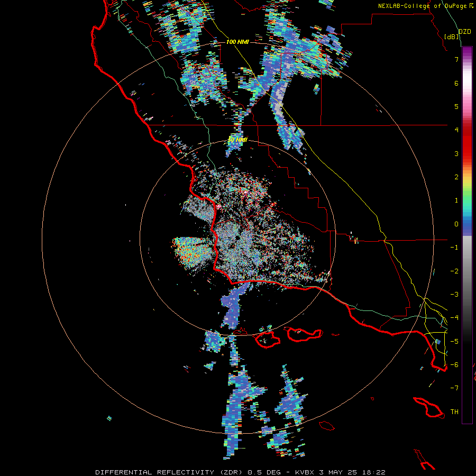This screenshot has height=476, width=476.
Task: Click the 0 dB scale value
Action: (456, 224)
